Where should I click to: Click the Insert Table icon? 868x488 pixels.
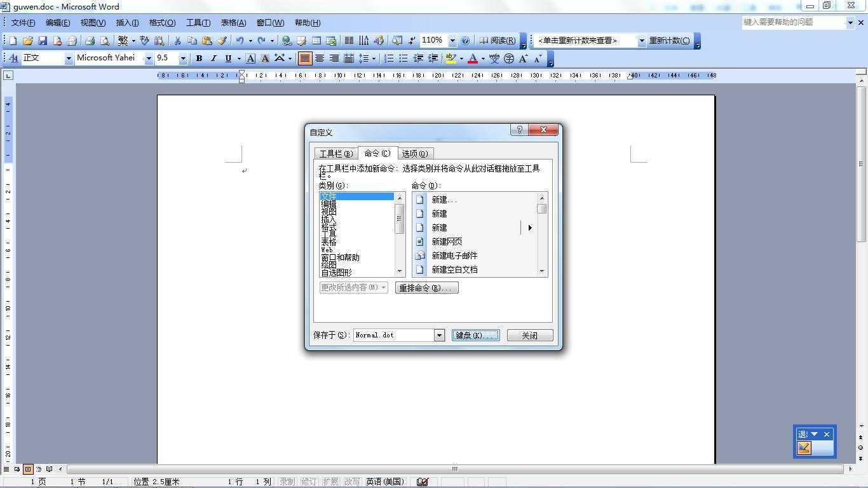tap(316, 41)
